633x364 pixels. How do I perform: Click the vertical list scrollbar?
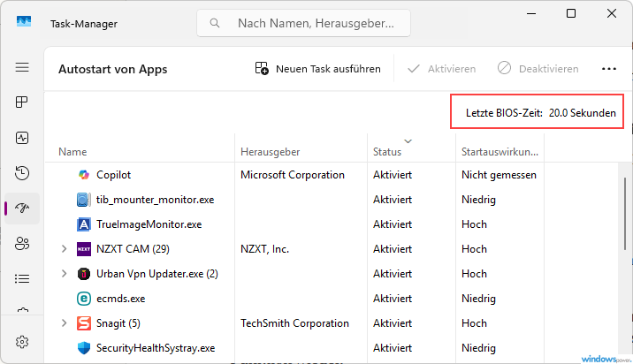point(625,214)
